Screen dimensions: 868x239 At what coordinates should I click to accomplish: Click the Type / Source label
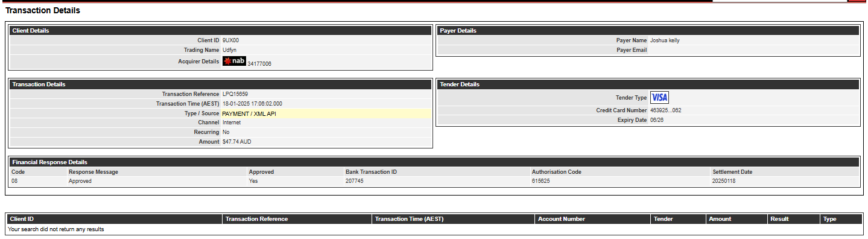click(x=202, y=113)
